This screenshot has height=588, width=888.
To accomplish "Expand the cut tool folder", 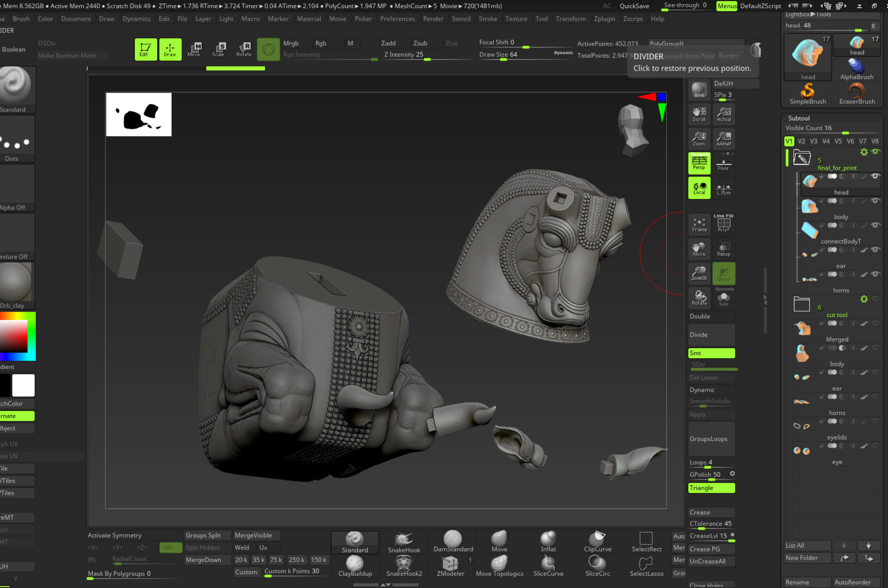I will 801,304.
